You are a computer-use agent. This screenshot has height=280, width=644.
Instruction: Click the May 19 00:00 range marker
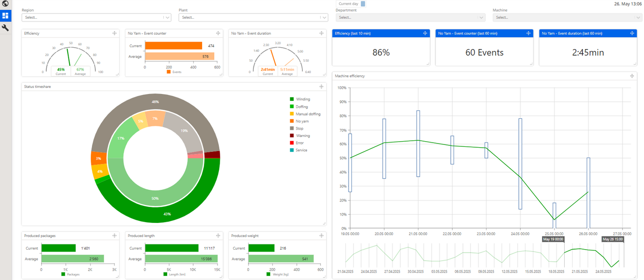(553, 239)
